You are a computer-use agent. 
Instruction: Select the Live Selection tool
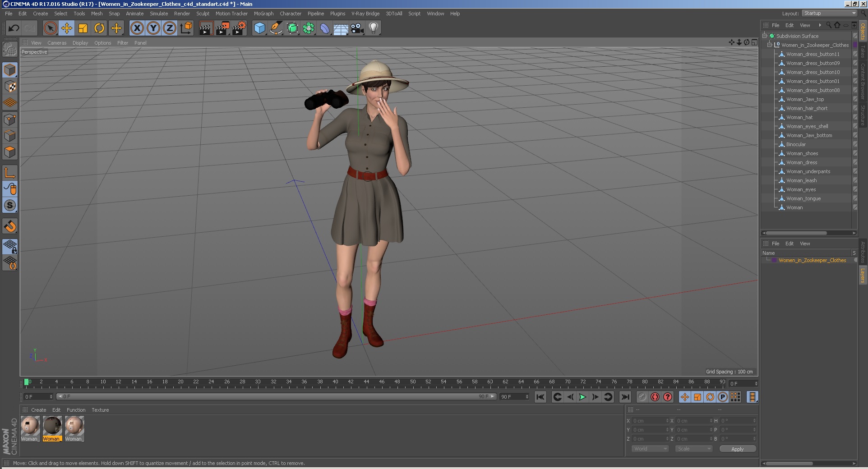coord(50,28)
